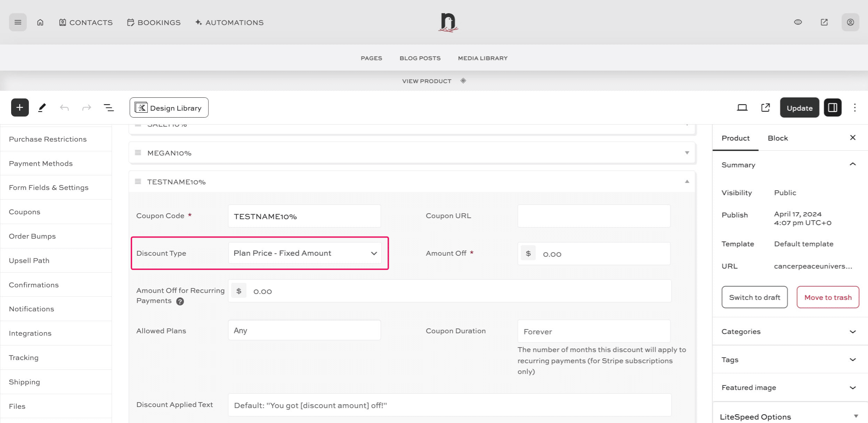868x423 pixels.
Task: Open the document list view icon
Action: (x=108, y=107)
